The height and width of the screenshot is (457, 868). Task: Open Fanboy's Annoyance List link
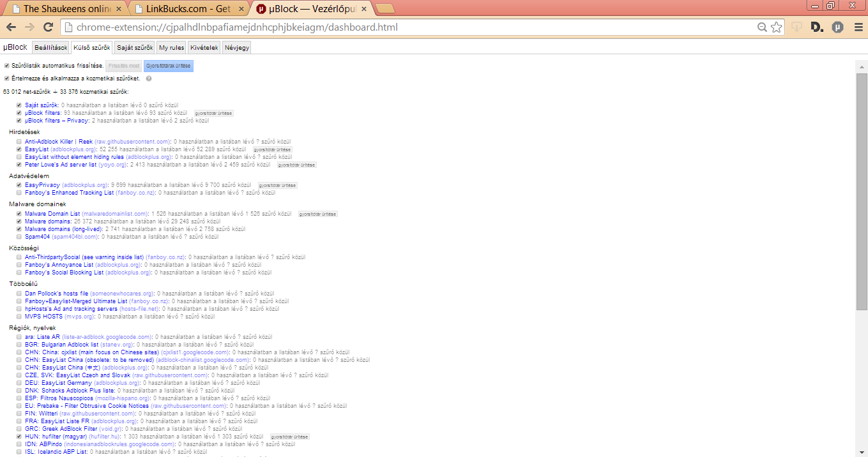point(59,265)
